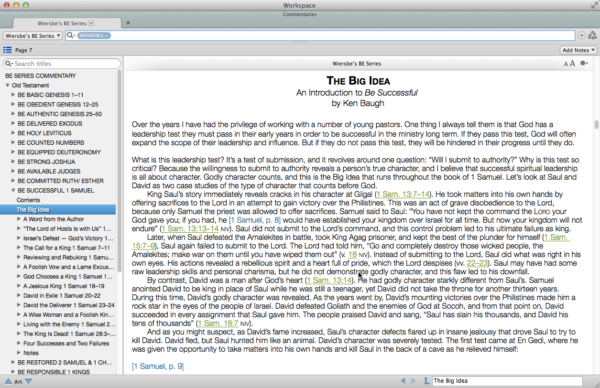Open the 1 Sam. 13:7-14 link

tap(403, 194)
